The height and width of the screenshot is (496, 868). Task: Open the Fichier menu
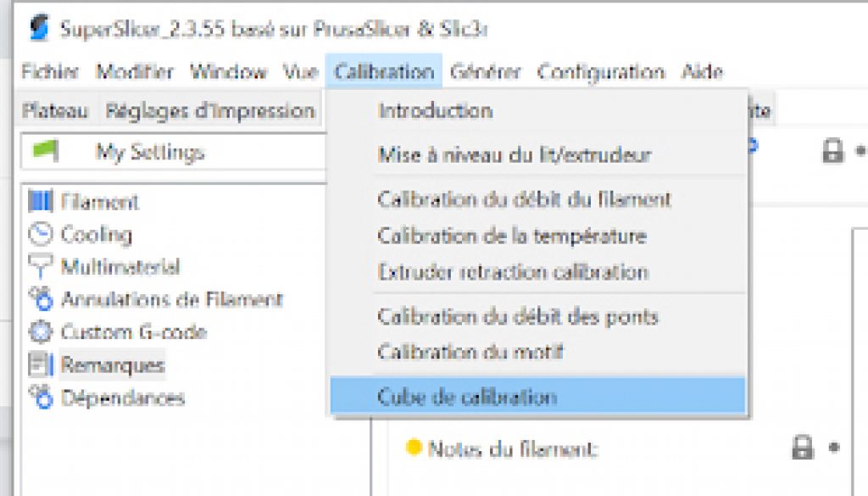click(x=50, y=72)
